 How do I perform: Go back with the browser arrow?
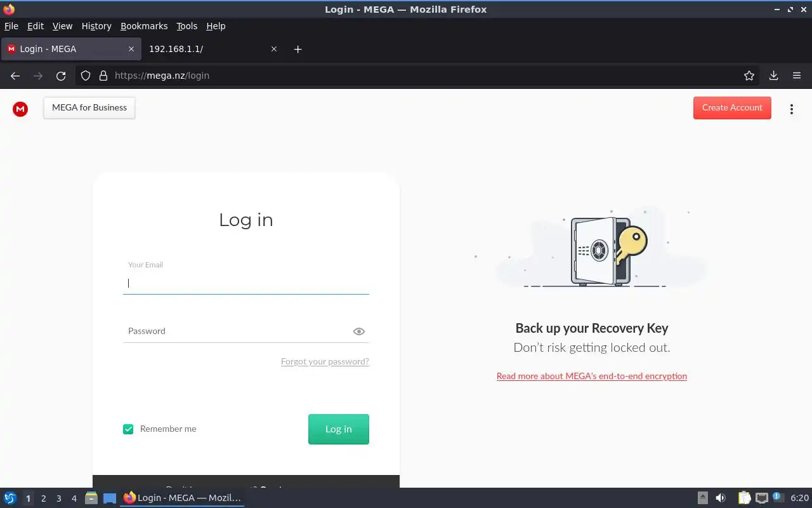click(15, 76)
